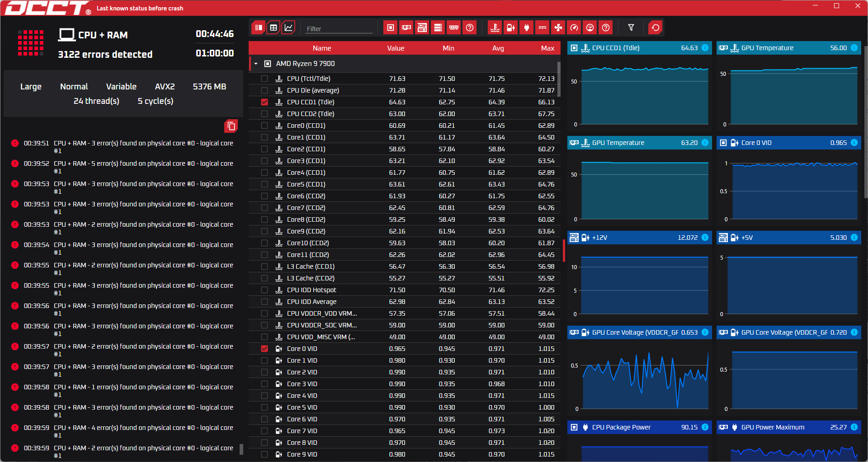Sort the table by Name column header
868x462 pixels.
point(322,48)
